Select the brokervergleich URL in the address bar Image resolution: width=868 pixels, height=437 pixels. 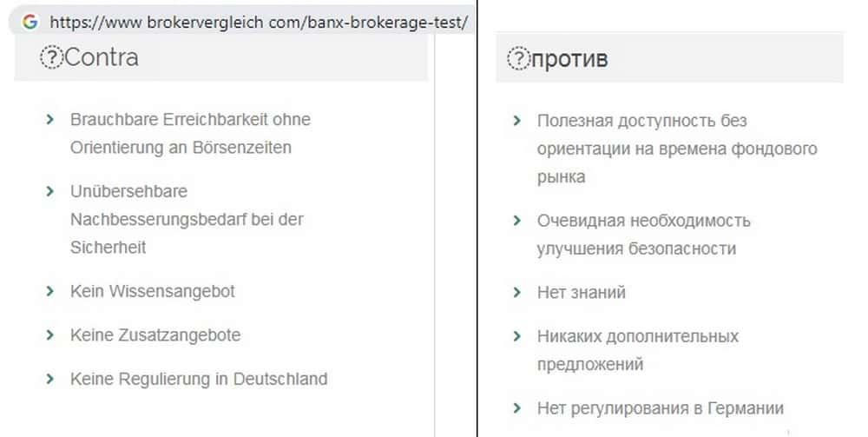[x=260, y=23]
